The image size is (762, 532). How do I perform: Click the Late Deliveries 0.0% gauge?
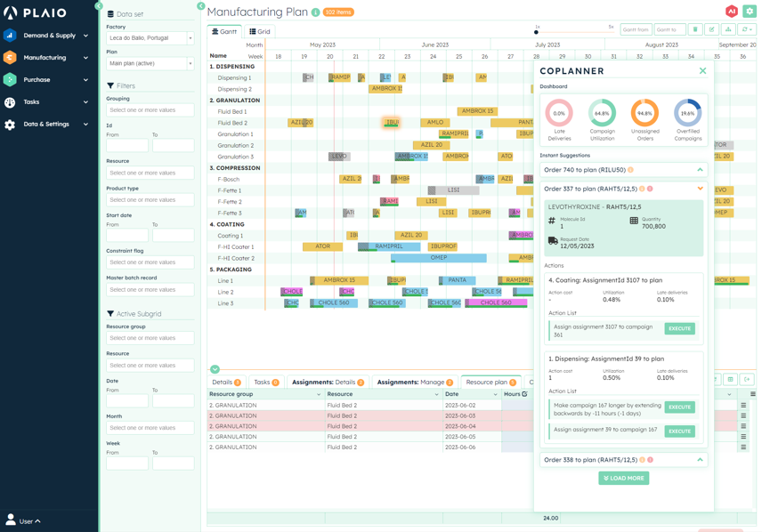tap(559, 113)
